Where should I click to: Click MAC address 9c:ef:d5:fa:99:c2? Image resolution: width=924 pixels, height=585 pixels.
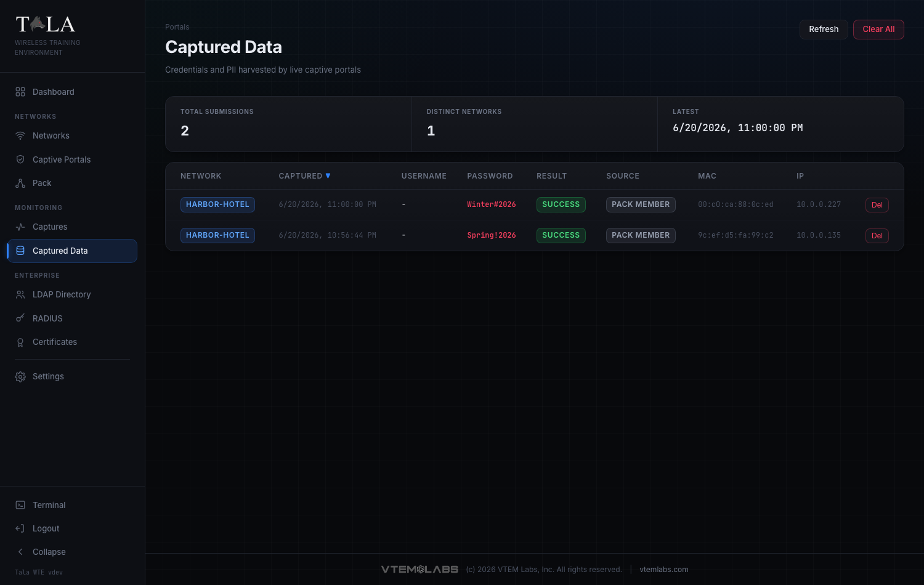[x=736, y=235]
